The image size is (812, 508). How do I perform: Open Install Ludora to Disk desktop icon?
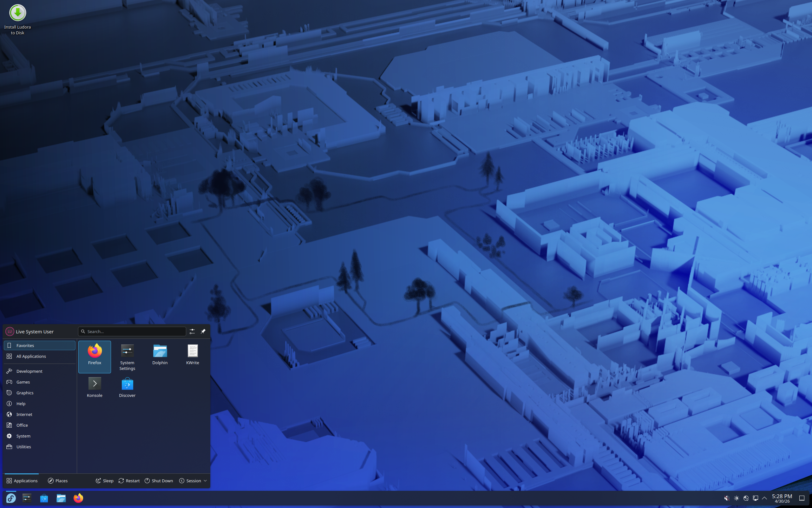tap(17, 19)
